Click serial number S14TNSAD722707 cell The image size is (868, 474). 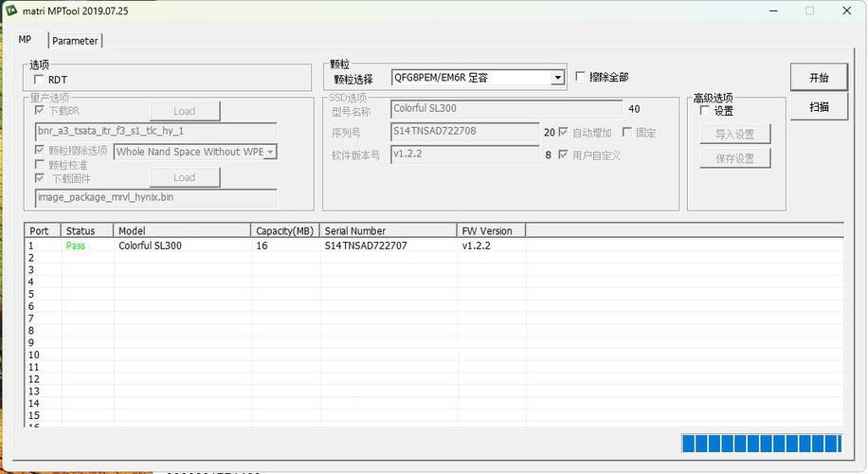click(366, 246)
